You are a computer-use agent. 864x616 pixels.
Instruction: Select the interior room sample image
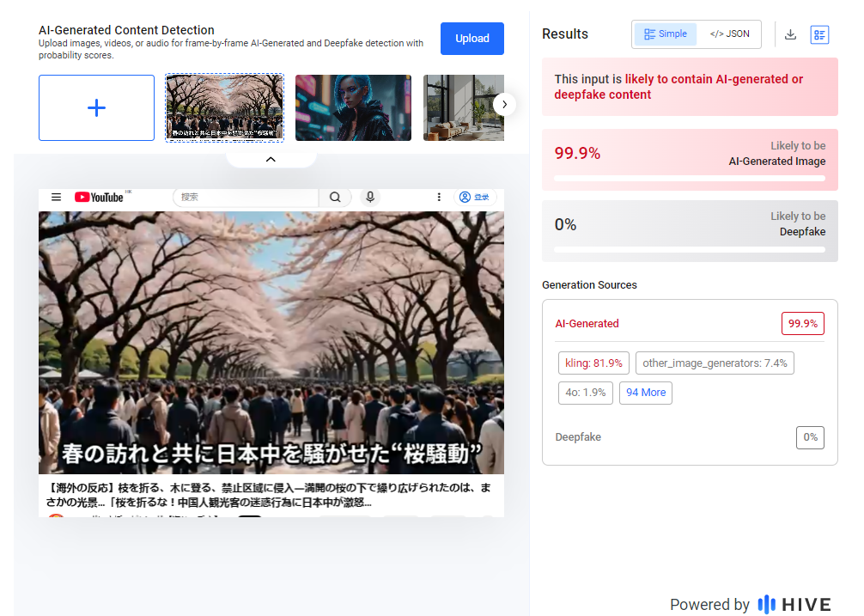464,107
